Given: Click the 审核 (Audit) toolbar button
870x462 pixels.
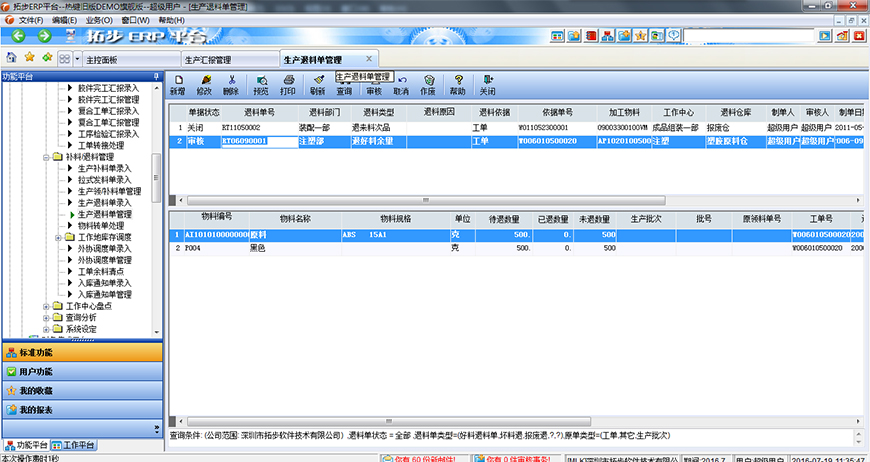Looking at the screenshot, I should (374, 90).
